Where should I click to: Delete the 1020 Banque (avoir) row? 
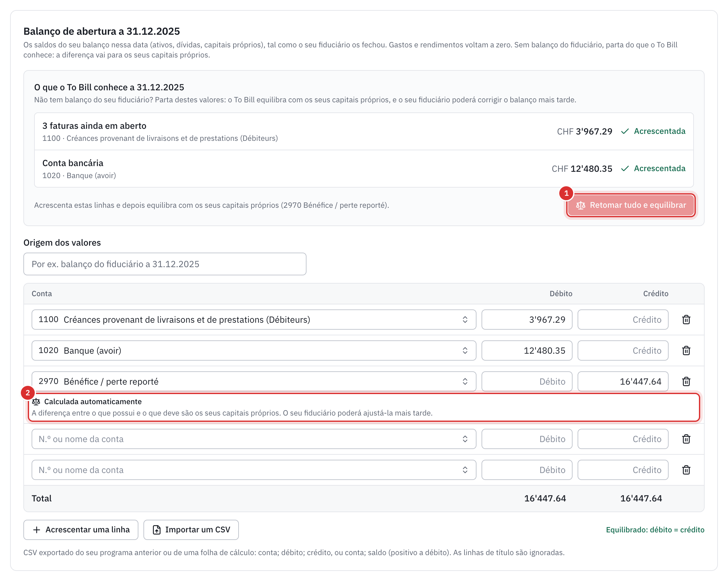686,350
